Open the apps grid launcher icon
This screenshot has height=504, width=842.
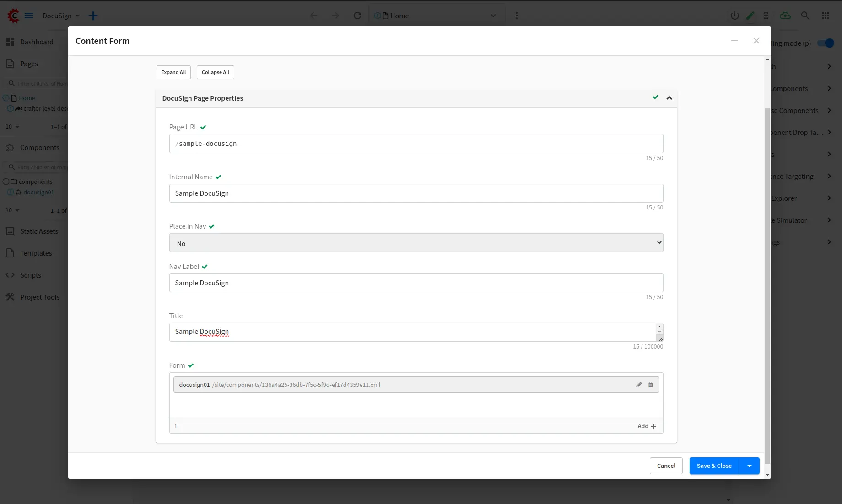point(826,16)
